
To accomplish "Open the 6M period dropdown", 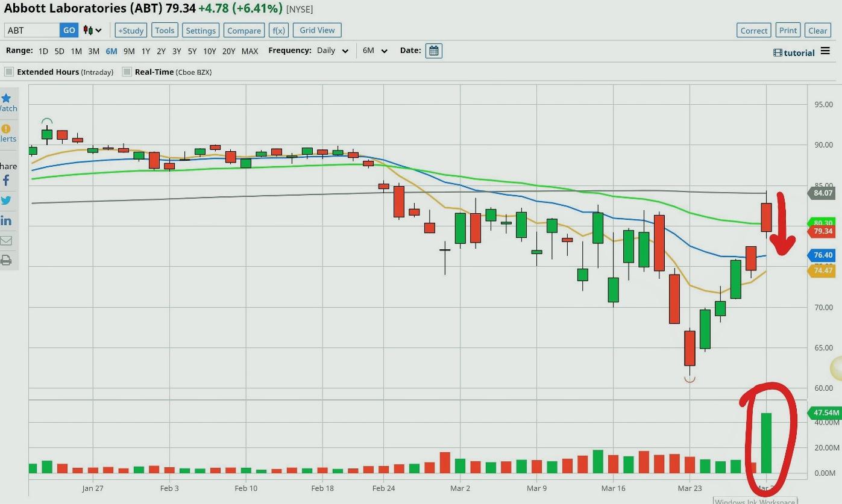I will [x=375, y=51].
